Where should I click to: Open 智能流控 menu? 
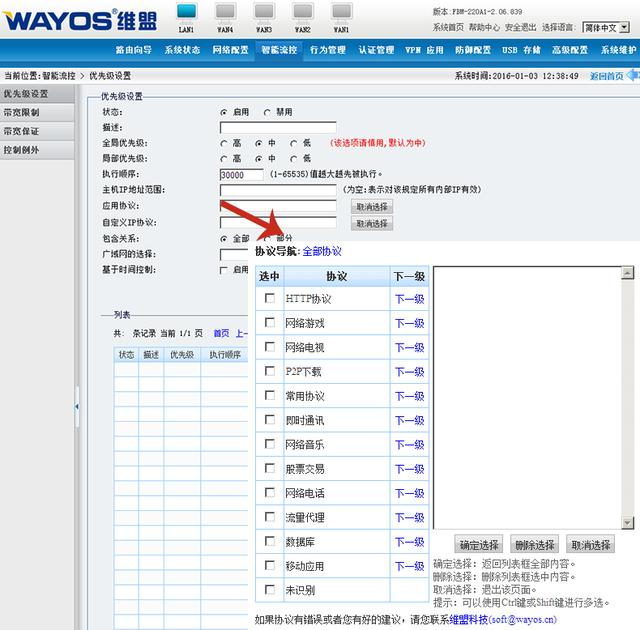pos(279,50)
